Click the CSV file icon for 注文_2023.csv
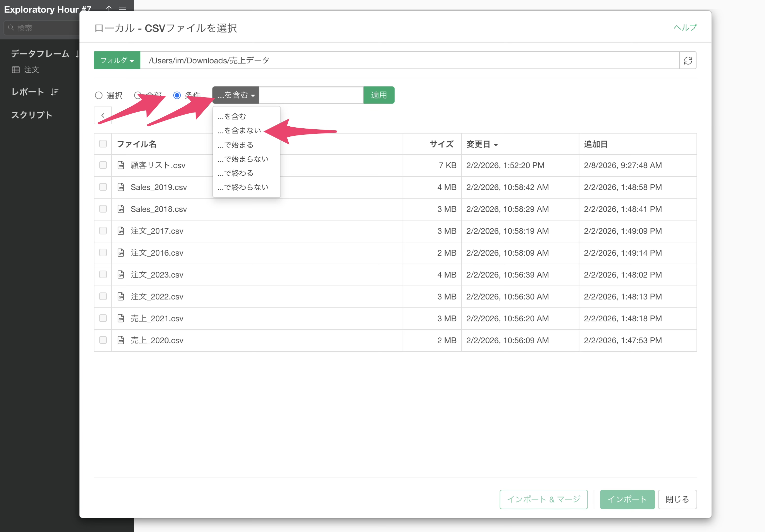The width and height of the screenshot is (765, 532). tap(121, 274)
